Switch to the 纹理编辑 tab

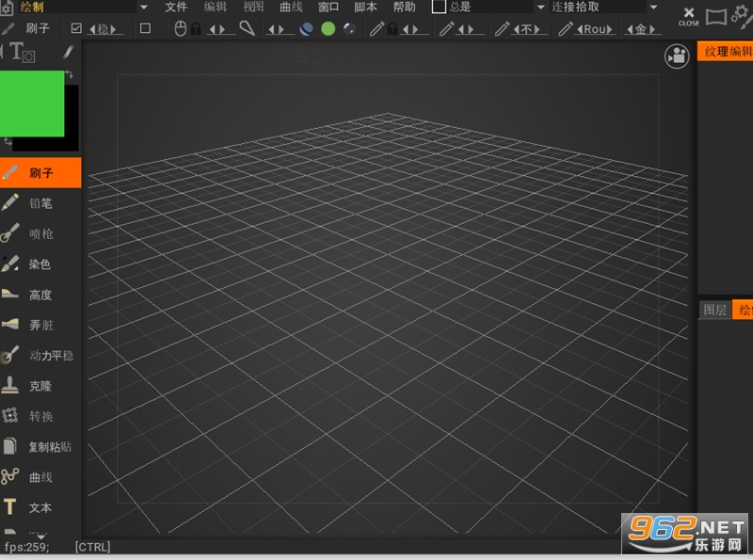725,52
